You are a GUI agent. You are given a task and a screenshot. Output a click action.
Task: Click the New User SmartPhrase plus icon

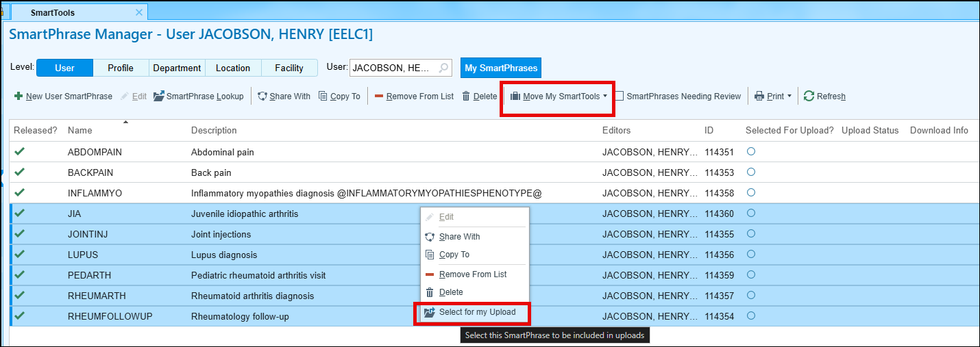tap(19, 97)
